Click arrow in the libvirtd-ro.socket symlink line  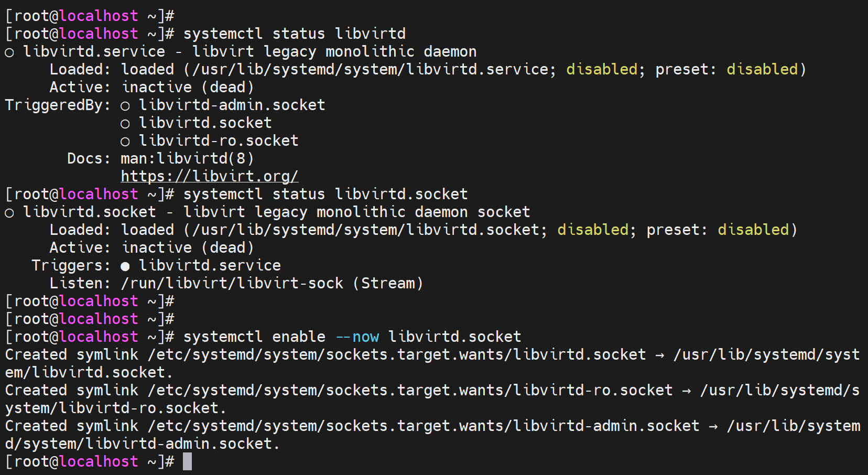pos(686,391)
